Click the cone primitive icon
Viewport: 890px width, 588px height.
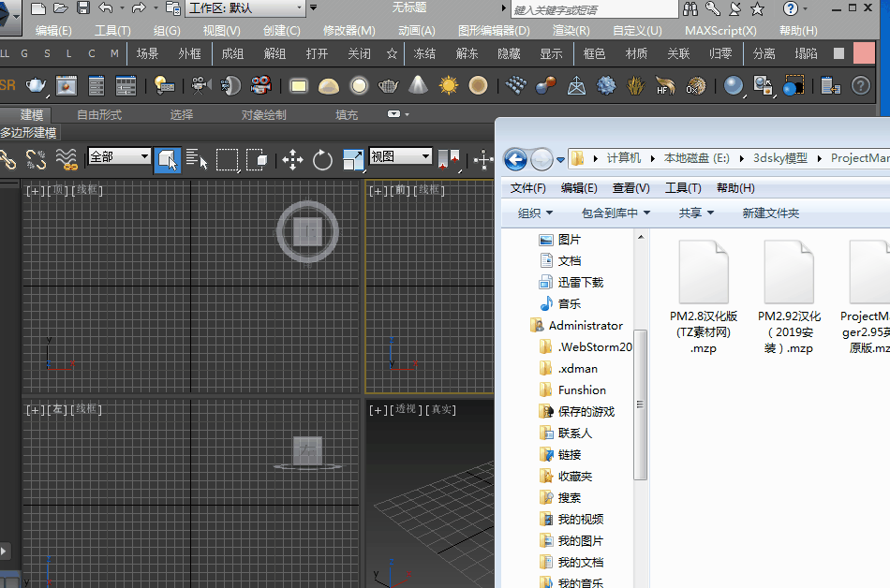click(x=418, y=86)
